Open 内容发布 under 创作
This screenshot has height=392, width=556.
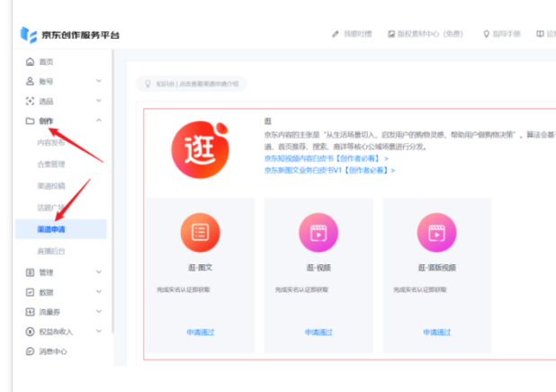tap(50, 142)
